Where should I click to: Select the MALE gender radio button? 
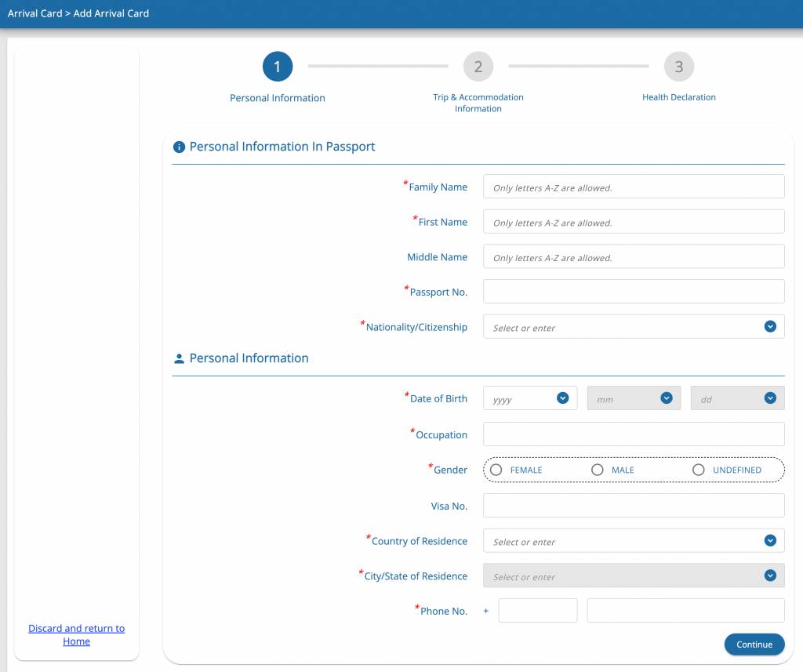point(598,470)
